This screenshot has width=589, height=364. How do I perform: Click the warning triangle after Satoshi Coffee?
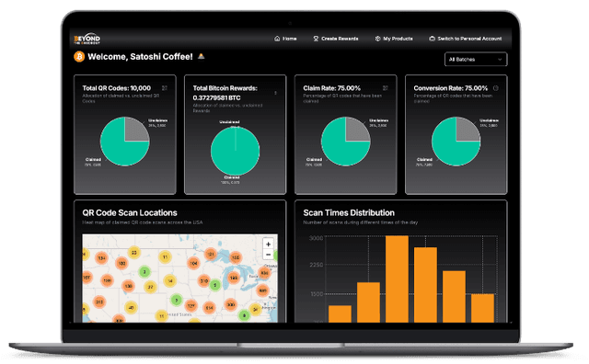202,56
